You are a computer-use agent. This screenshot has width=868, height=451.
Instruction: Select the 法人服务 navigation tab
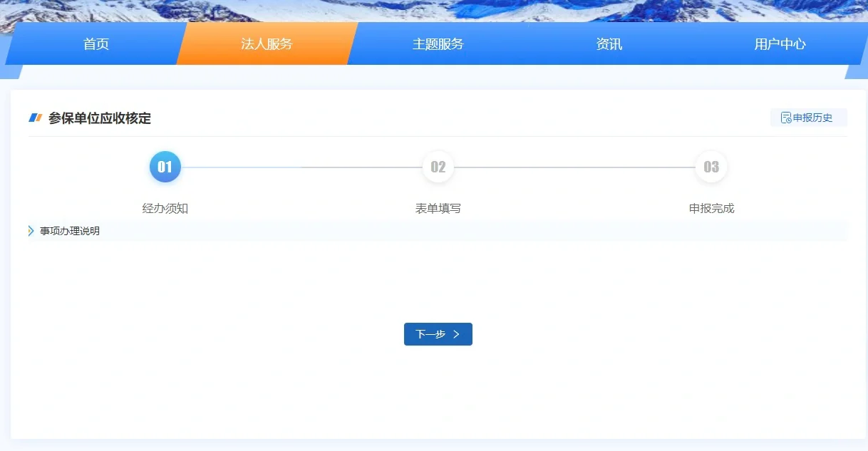pyautogui.click(x=267, y=44)
